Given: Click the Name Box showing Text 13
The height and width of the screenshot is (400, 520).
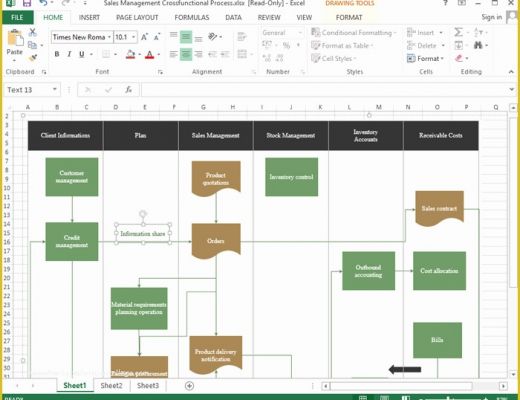Looking at the screenshot, I should point(28,90).
